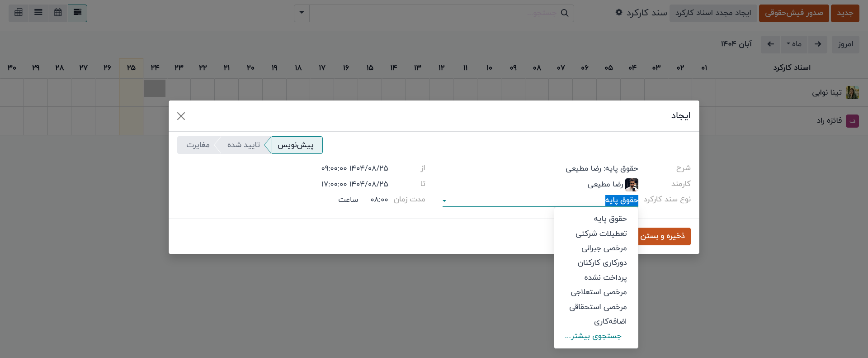Click the gray work entry block for تینا نوایی
Viewport: 868px width, 358px height.
(155, 88)
